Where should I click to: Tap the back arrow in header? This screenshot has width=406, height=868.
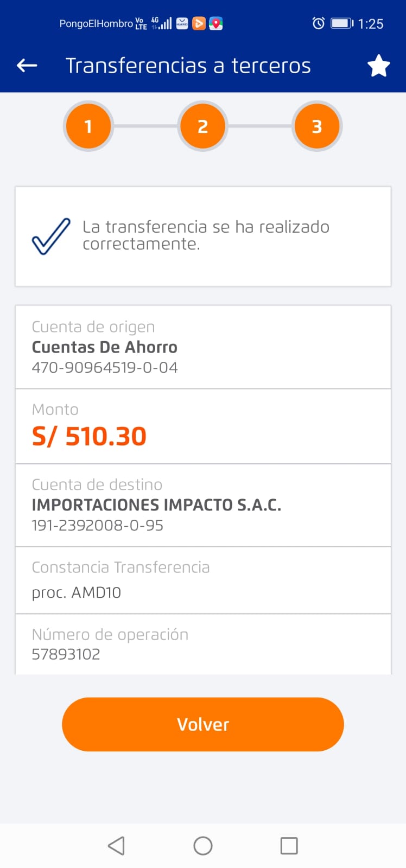(27, 66)
